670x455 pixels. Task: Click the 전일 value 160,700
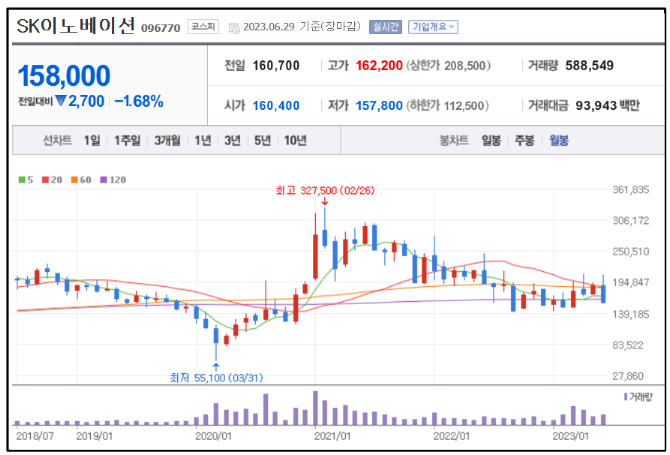click(276, 65)
